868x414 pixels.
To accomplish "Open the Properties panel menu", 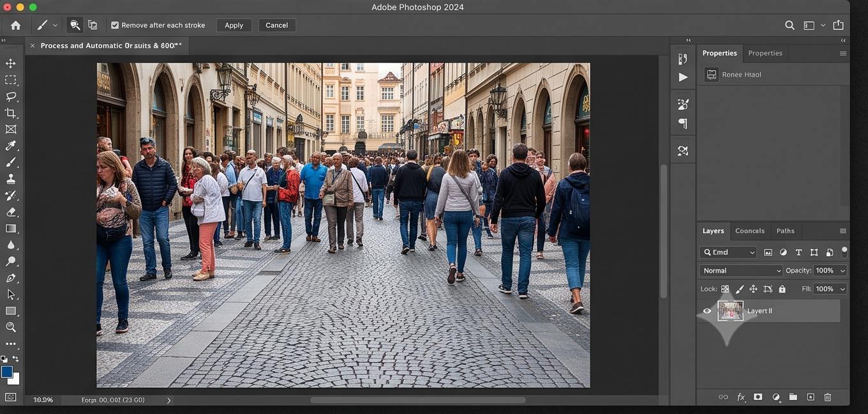I will [x=842, y=53].
